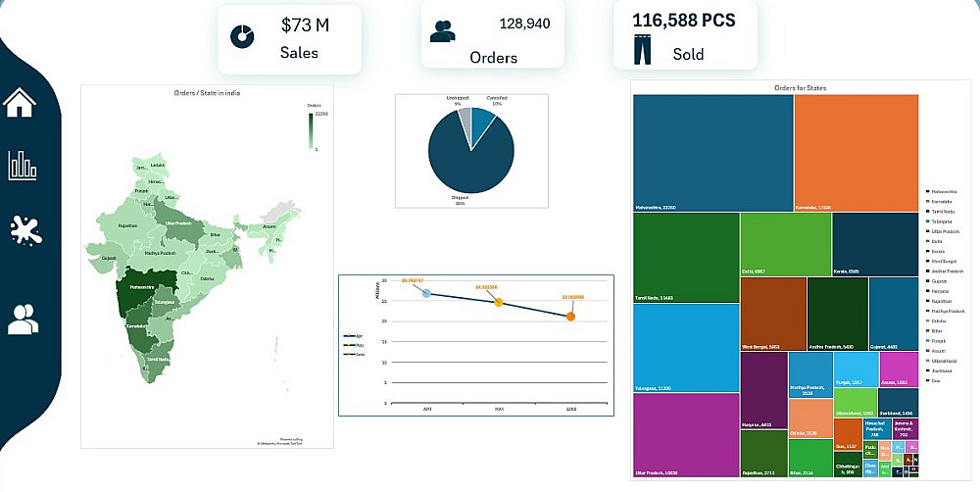Open the bar chart sidebar icon
This screenshot has width=980, height=492.
point(22,166)
